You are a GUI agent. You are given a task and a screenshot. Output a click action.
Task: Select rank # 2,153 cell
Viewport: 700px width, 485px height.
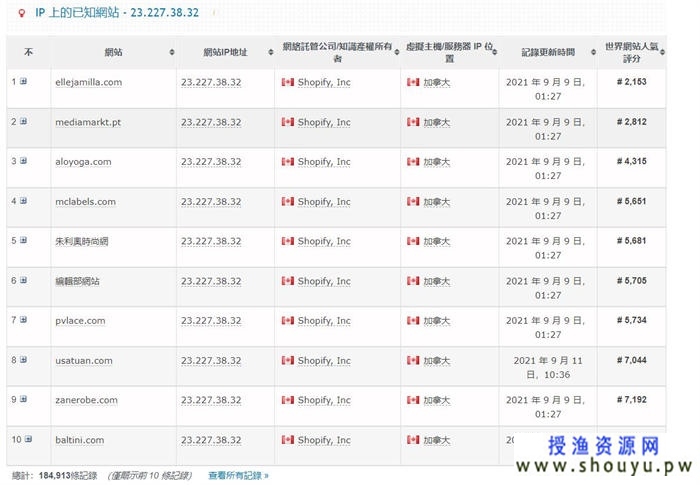coord(631,82)
